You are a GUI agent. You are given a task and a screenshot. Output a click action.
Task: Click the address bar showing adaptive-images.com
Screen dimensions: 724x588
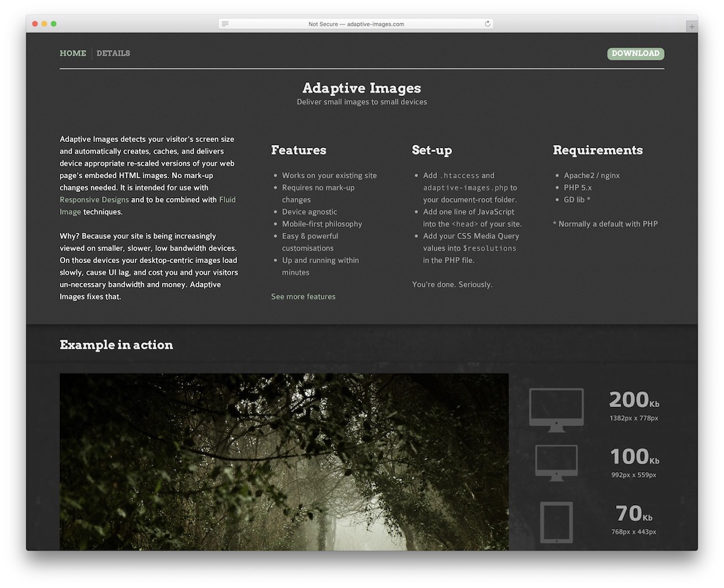(x=355, y=24)
